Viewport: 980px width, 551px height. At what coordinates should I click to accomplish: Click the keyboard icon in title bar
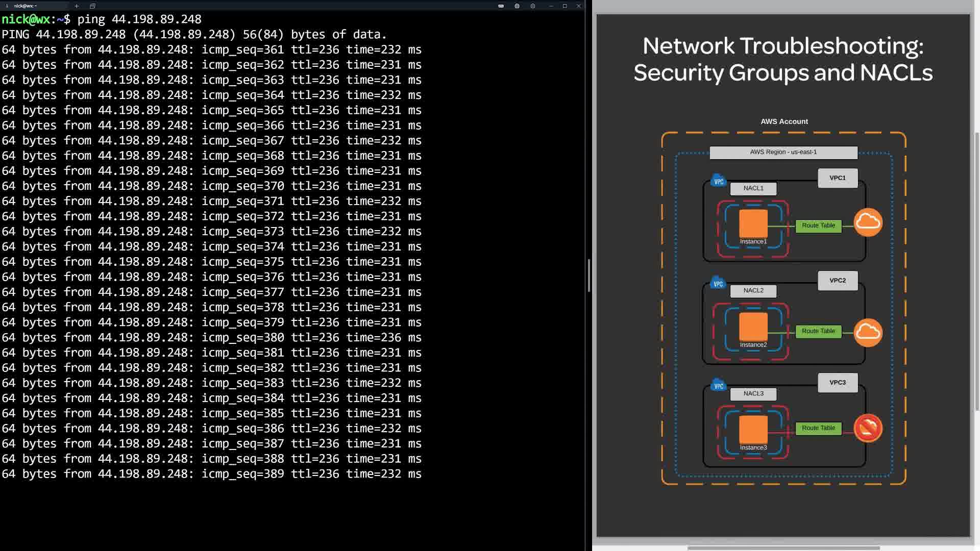click(501, 6)
